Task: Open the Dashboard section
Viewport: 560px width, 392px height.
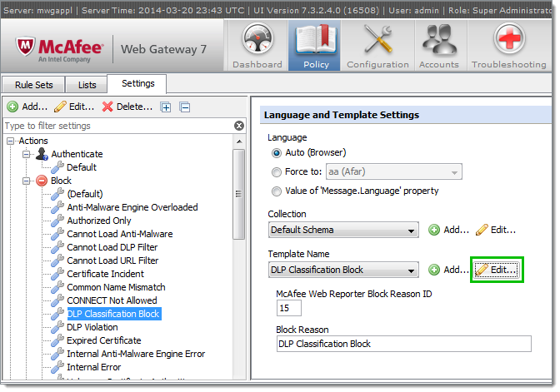Action: (257, 46)
